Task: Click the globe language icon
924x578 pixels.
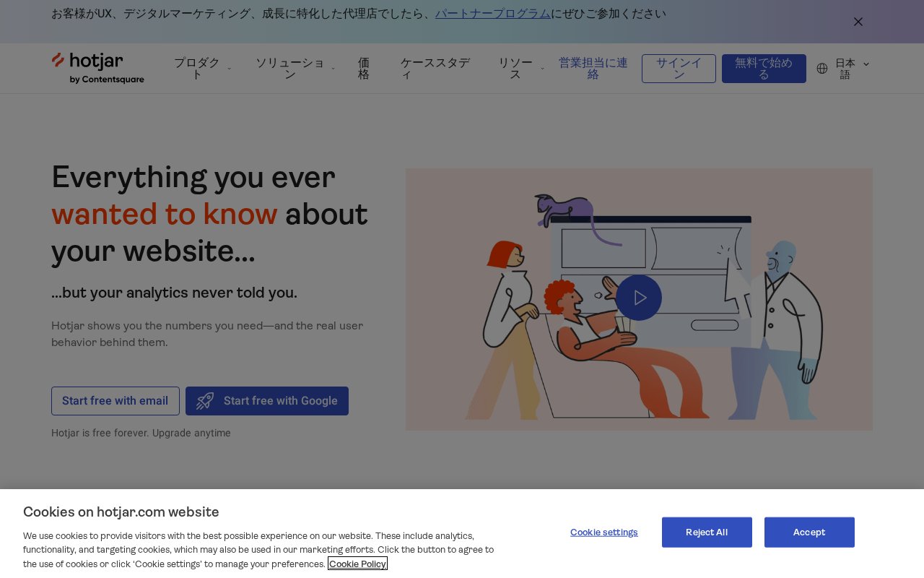Action: 822,69
